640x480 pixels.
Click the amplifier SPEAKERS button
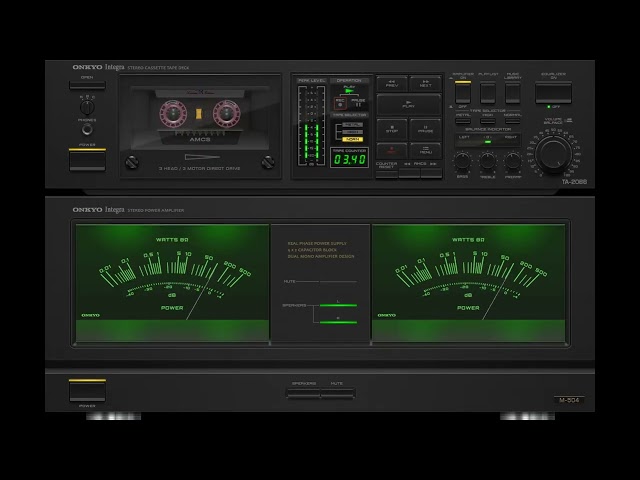click(303, 393)
